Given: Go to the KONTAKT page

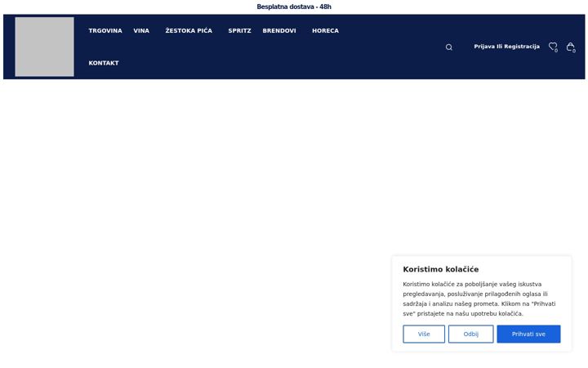Looking at the screenshot, I should [x=104, y=63].
